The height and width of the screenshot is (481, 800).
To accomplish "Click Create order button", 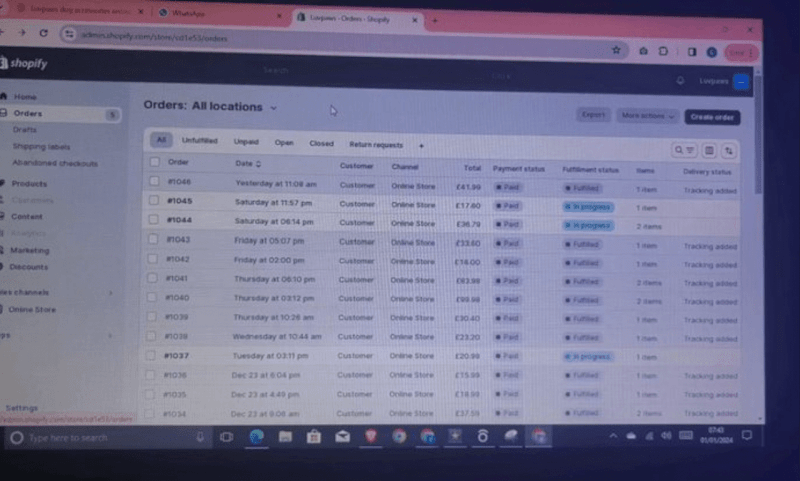I will [x=712, y=117].
